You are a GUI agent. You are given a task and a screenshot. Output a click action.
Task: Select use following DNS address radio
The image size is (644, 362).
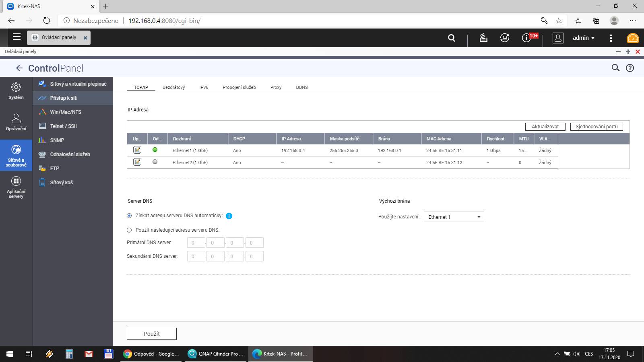129,230
